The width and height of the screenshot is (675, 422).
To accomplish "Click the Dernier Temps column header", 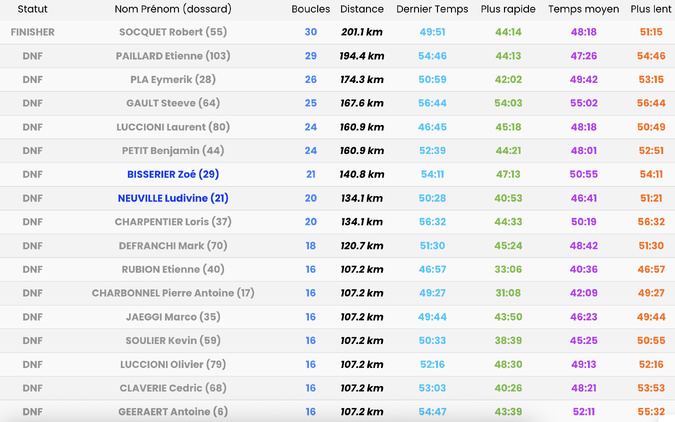I will (432, 9).
